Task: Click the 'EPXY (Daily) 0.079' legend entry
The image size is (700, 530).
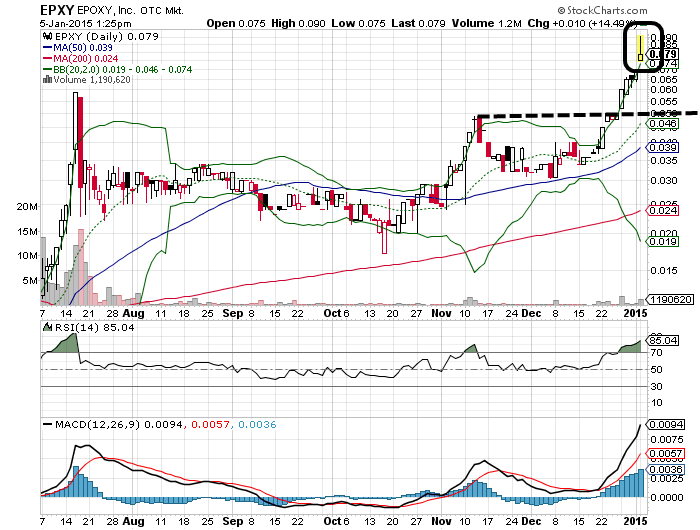Action: point(106,36)
